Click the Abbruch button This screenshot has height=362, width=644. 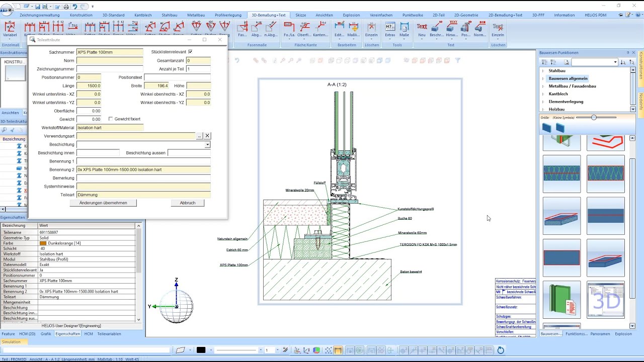(188, 203)
